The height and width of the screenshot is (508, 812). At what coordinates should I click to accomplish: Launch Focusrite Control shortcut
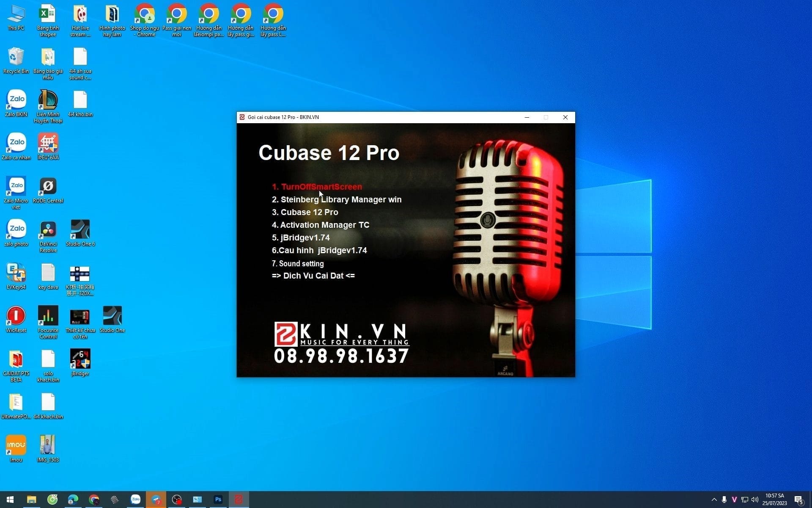tap(48, 322)
